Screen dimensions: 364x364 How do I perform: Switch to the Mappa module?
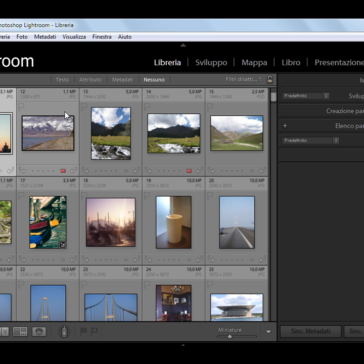tap(254, 63)
